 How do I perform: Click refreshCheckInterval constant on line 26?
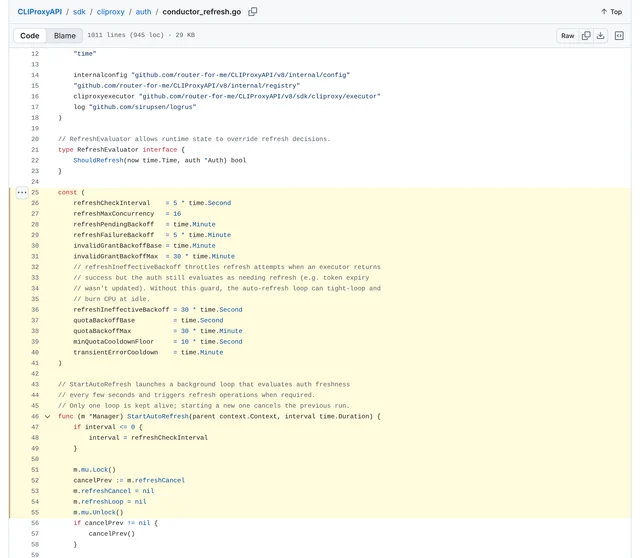click(112, 203)
